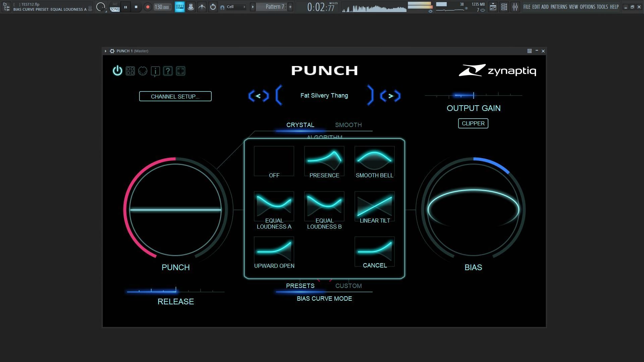Click the large BIAS dial
This screenshot has height=362, width=644.
pos(473,210)
